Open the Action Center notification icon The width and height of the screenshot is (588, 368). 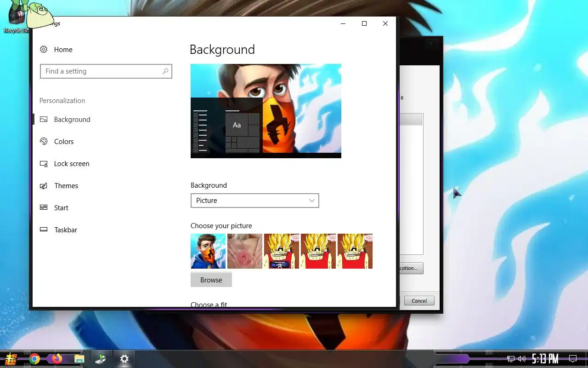tap(573, 359)
